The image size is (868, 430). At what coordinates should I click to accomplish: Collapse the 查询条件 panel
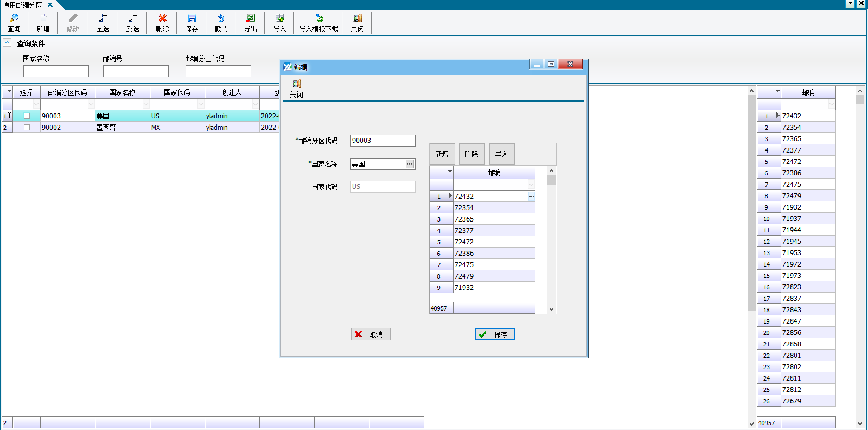[7, 42]
